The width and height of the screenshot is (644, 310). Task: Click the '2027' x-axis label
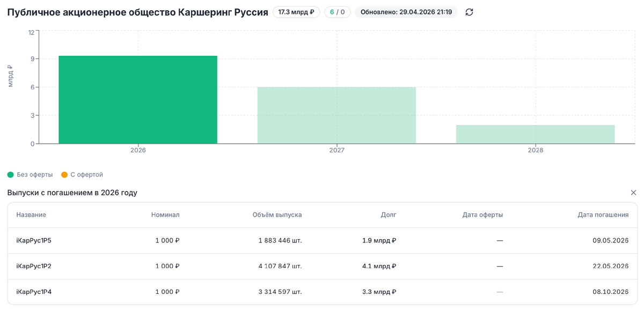pyautogui.click(x=336, y=151)
